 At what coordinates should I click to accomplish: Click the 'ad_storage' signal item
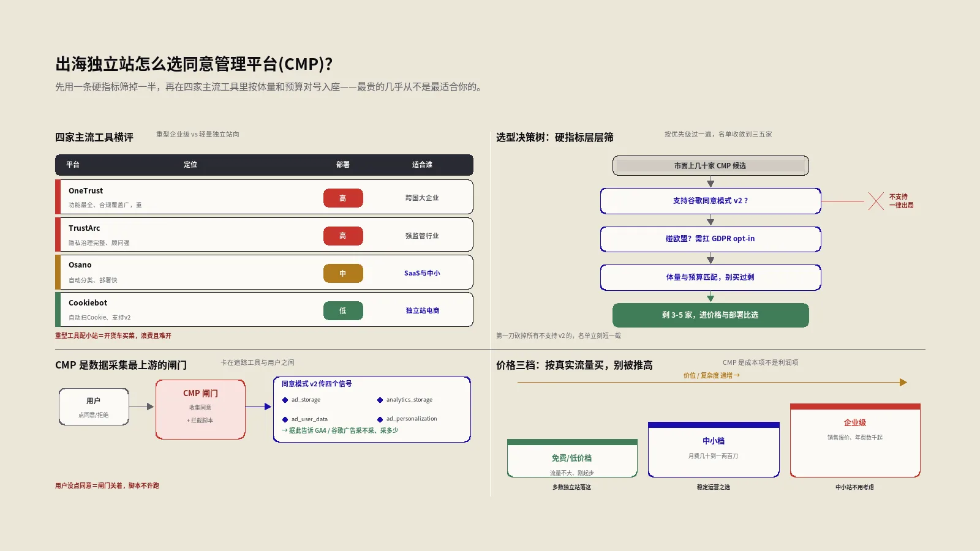click(301, 400)
